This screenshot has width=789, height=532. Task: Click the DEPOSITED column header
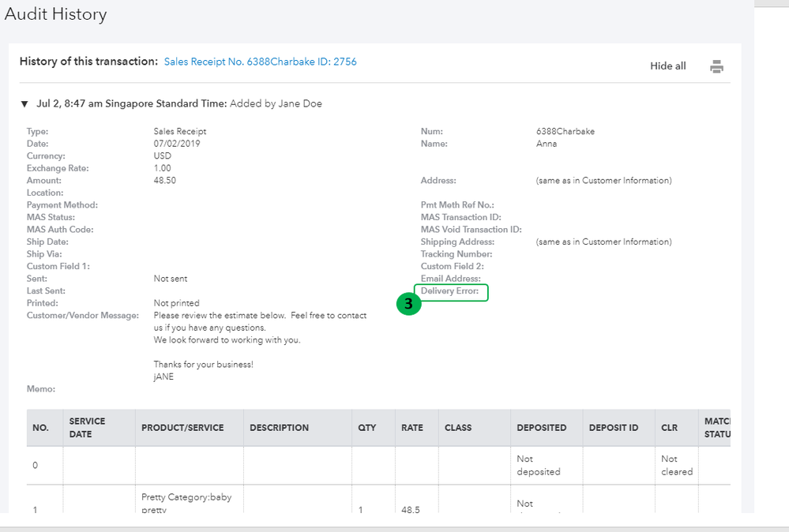[x=541, y=428]
